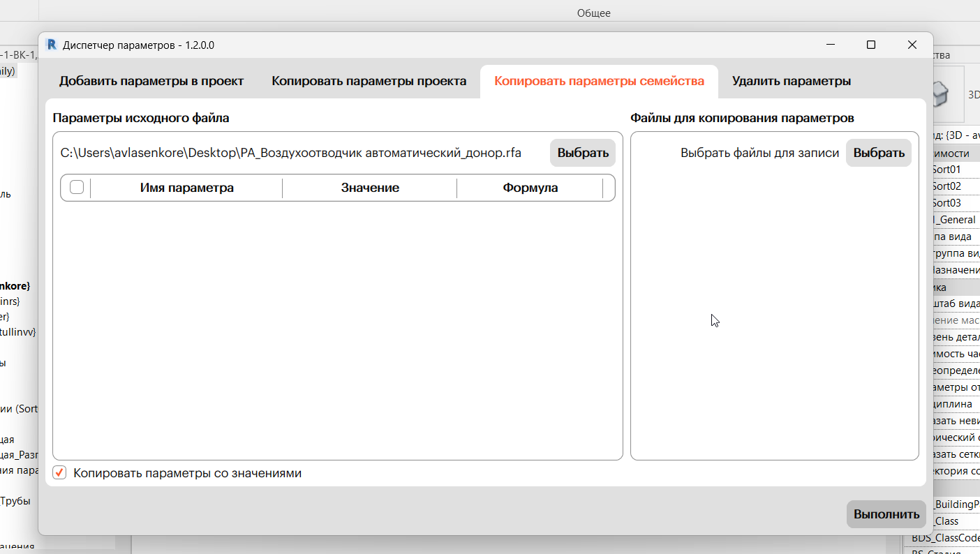Tick the select-all checkbox in the table header
The height and width of the screenshot is (554, 980).
coord(77,188)
